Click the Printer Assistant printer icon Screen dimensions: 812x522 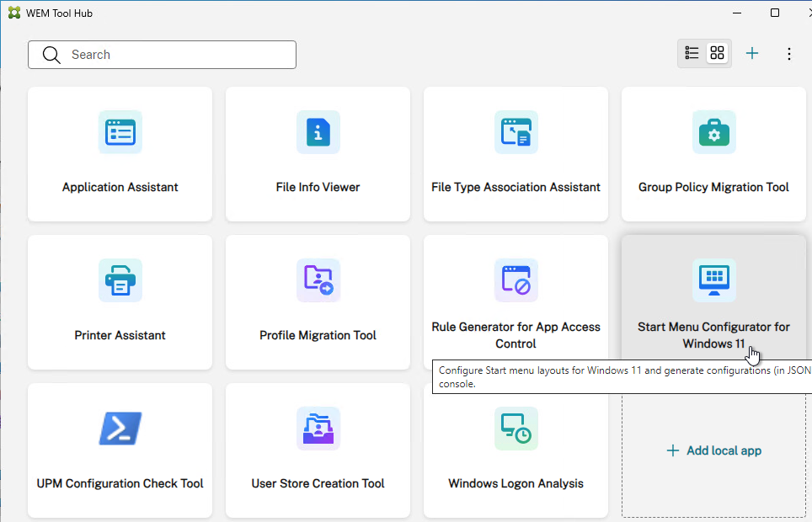[120, 280]
